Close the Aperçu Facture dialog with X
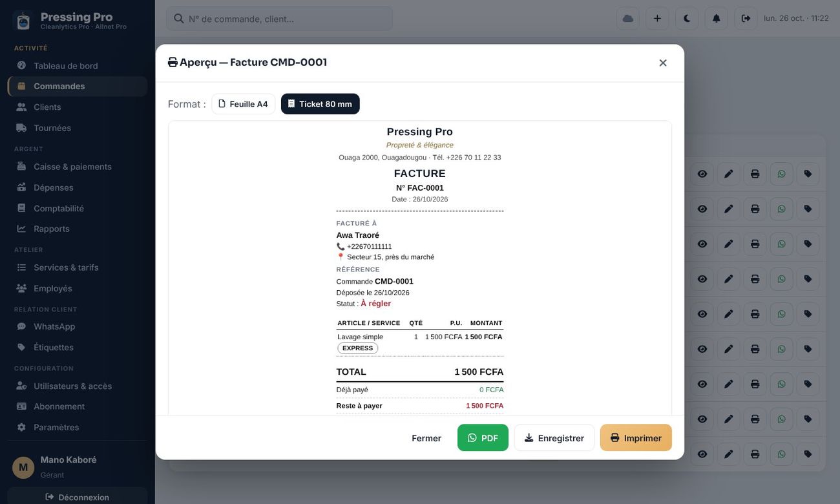Viewport: 840px width, 504px height. pos(663,63)
